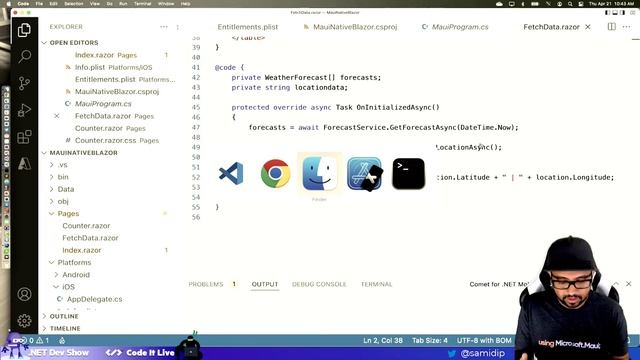Click Ln 2, Col 38 in status bar
The image size is (640, 360).
383,340
